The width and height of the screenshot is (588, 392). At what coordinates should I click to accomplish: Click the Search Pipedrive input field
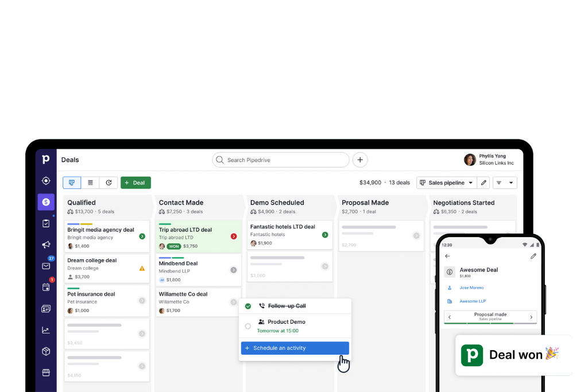coord(280,160)
